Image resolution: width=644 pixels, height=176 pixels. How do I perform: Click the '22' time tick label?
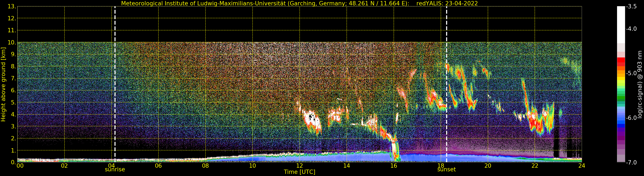coord(535,166)
